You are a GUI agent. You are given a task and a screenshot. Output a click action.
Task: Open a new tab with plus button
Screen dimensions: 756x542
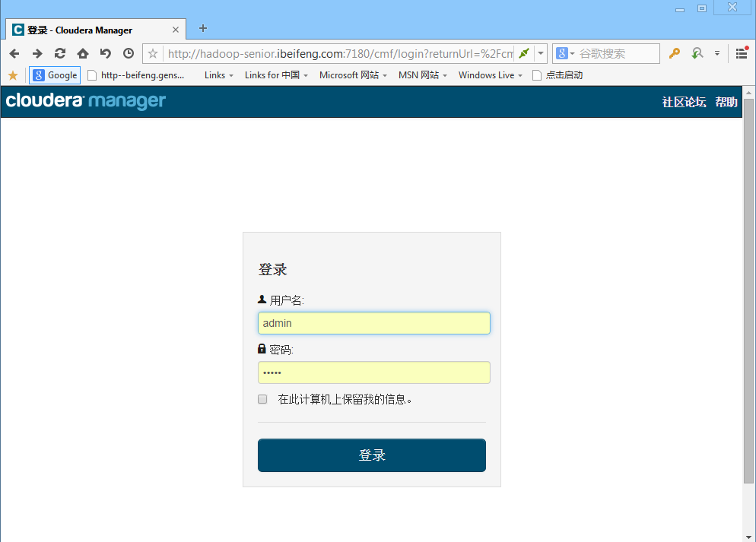[x=203, y=28]
